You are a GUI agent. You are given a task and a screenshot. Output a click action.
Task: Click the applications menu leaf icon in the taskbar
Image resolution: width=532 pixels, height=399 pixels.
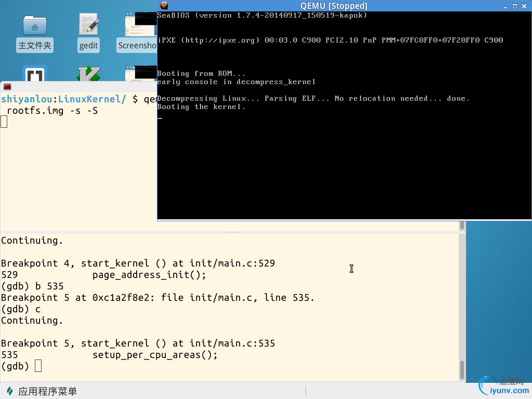click(10, 391)
